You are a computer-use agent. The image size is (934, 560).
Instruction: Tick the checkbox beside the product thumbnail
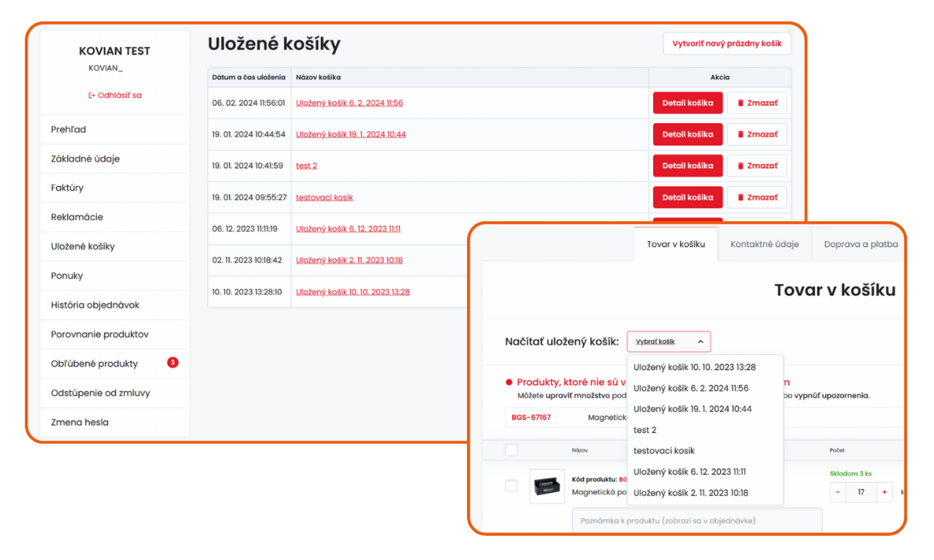pyautogui.click(x=511, y=486)
